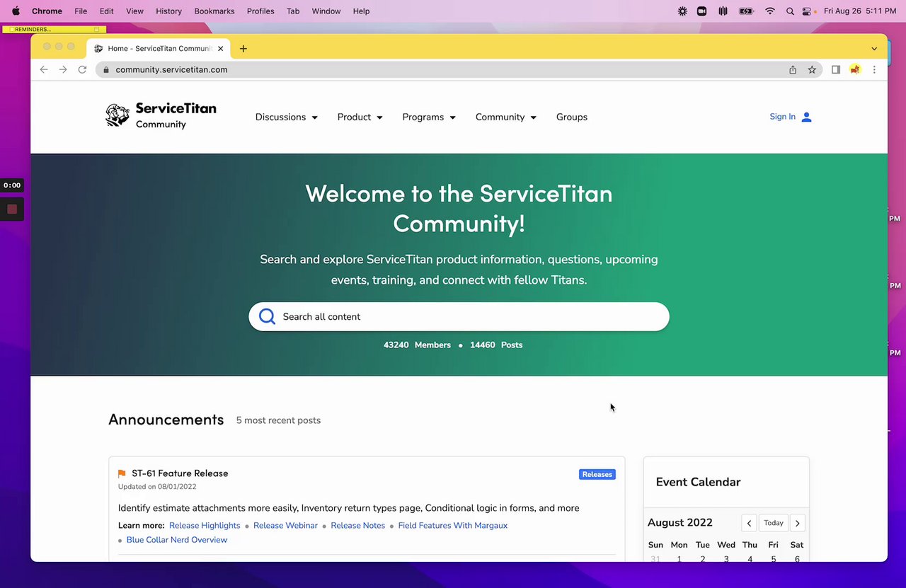Click the Event Calendar heading
Viewport: 906px width, 588px height.
(698, 482)
